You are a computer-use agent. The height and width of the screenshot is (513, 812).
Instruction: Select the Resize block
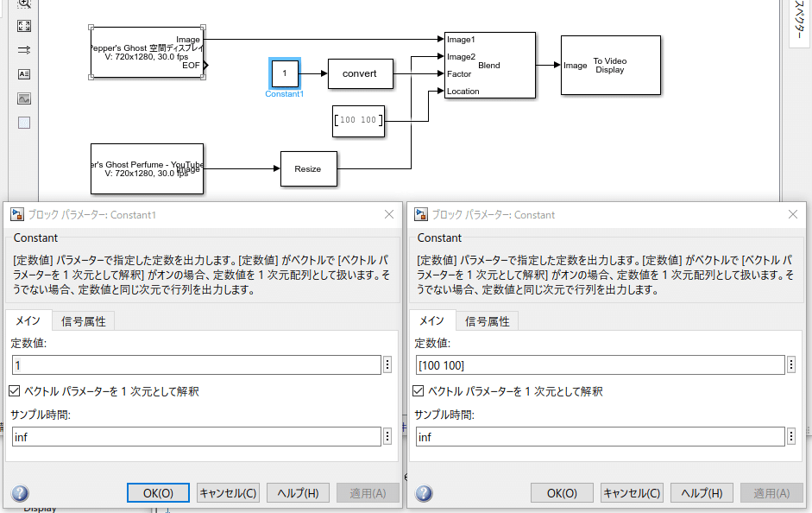(x=309, y=169)
